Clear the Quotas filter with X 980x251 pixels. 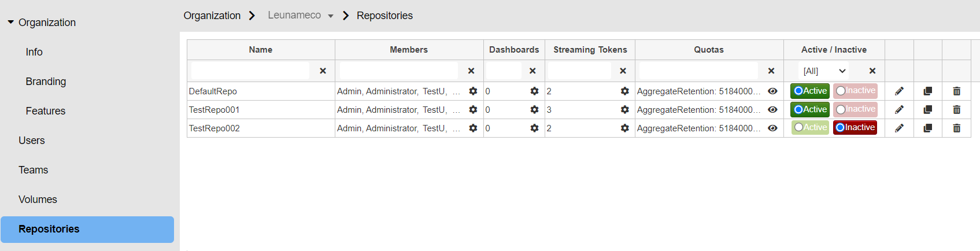click(x=771, y=71)
